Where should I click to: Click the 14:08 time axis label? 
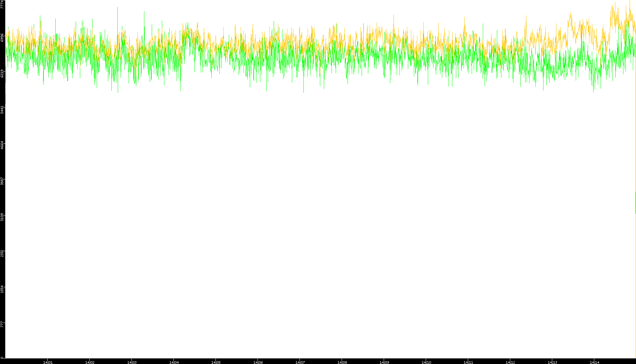coord(342,362)
